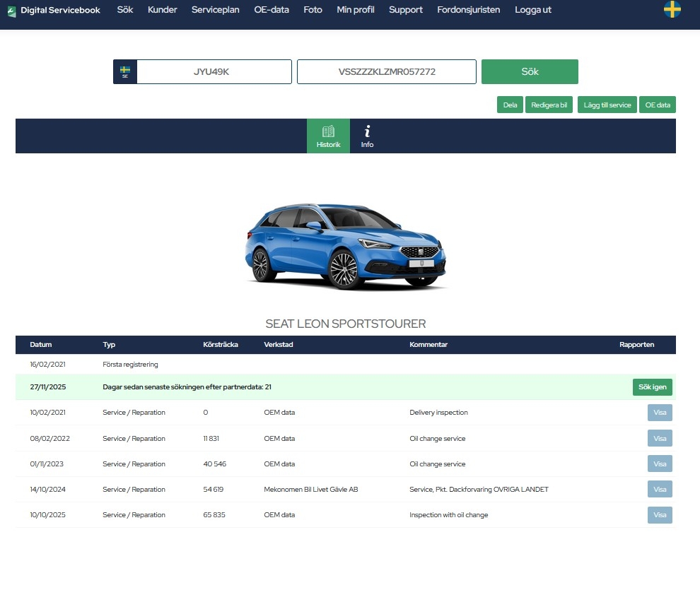
Task: View report for Delivery inspection entry
Action: click(659, 413)
